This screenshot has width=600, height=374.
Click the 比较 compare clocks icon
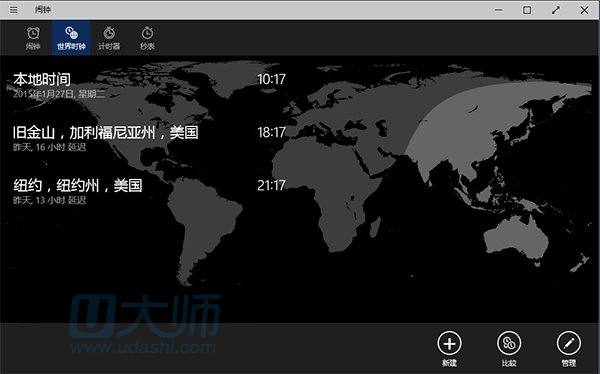coord(509,343)
